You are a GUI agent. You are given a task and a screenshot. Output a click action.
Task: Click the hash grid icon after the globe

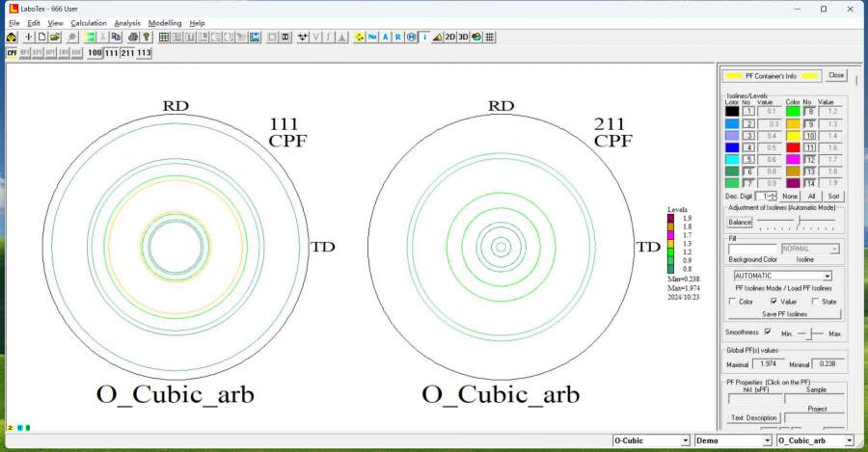[x=489, y=37]
